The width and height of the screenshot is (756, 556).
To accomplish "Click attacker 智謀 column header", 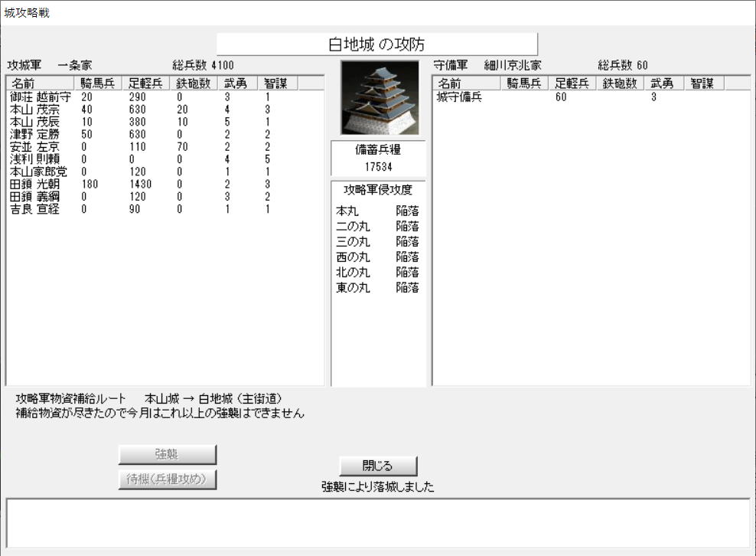I will pyautogui.click(x=275, y=83).
